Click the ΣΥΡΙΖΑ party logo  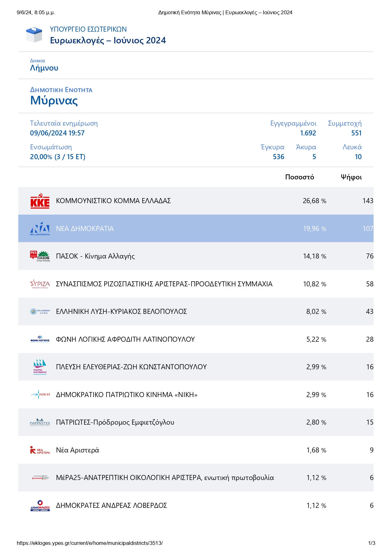(x=40, y=284)
